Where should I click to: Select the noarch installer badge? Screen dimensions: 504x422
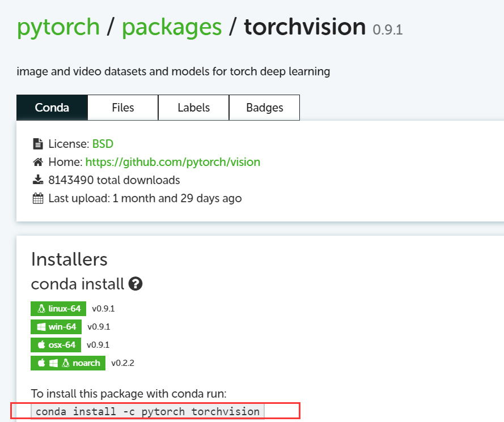[67, 363]
